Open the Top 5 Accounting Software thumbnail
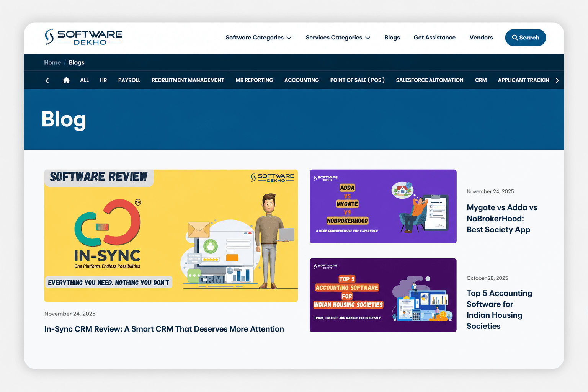Image resolution: width=588 pixels, height=392 pixels. pyautogui.click(x=383, y=295)
